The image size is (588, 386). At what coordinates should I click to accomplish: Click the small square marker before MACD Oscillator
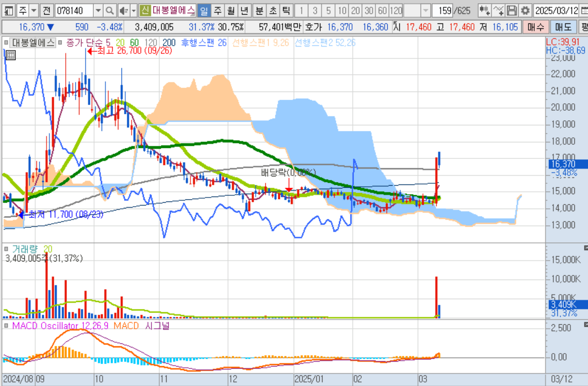(x=6, y=326)
